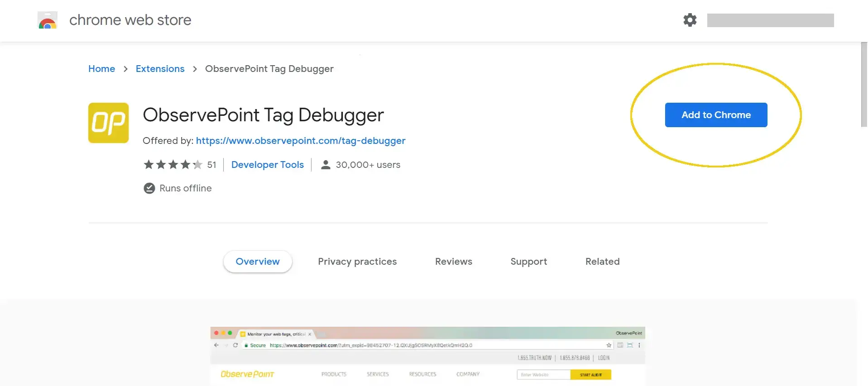Image resolution: width=868 pixels, height=386 pixels.
Task: Click the ObservePoint OP extension icon
Action: [108, 123]
